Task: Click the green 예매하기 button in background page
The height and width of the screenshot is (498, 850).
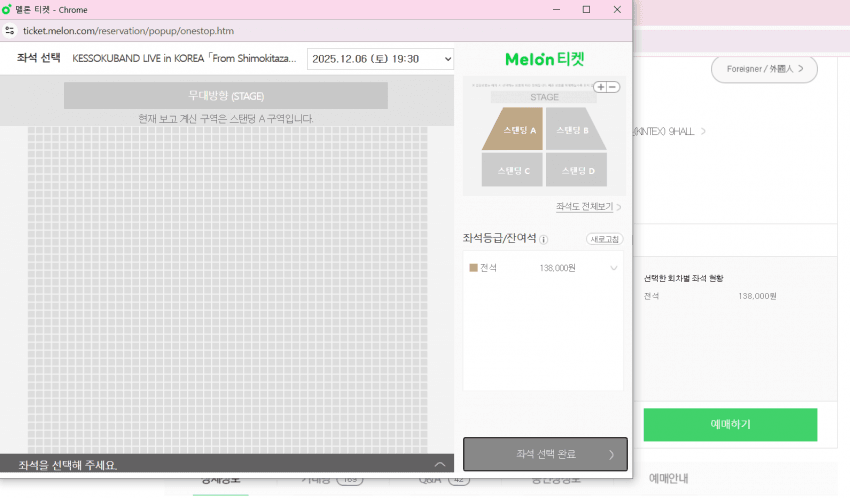Action: click(730, 424)
